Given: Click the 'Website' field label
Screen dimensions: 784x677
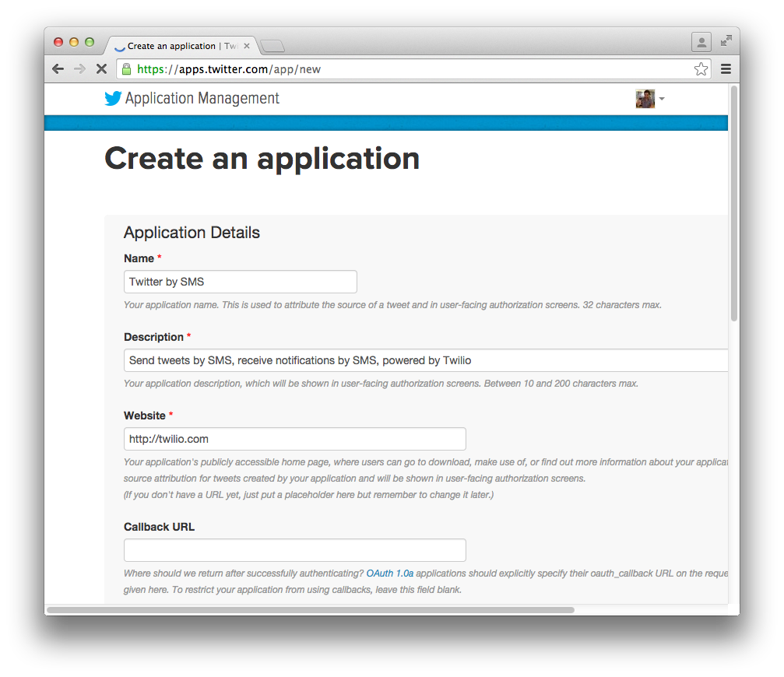Looking at the screenshot, I should pos(145,416).
